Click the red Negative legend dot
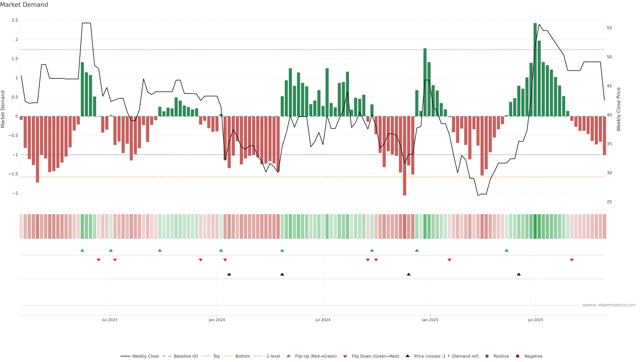The image size is (644, 362). coord(518,356)
